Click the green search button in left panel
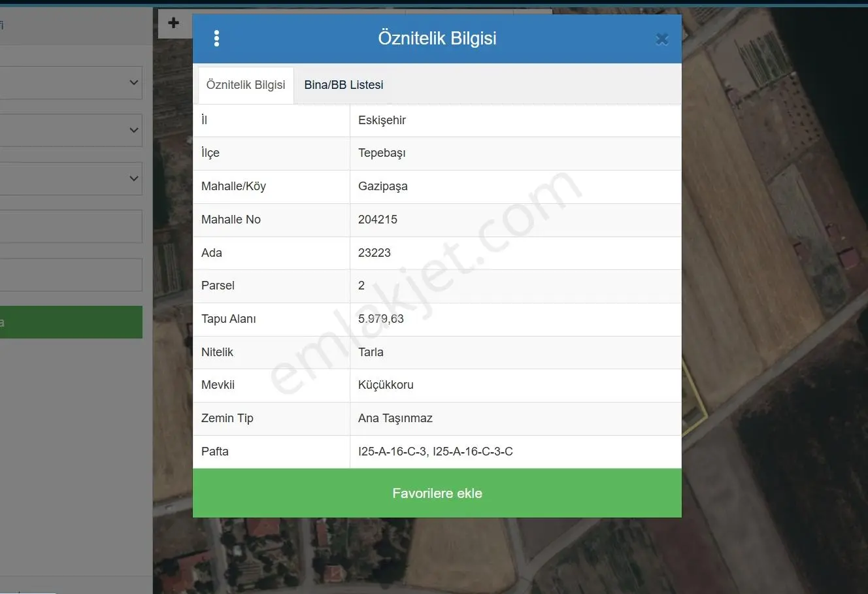 pos(71,322)
